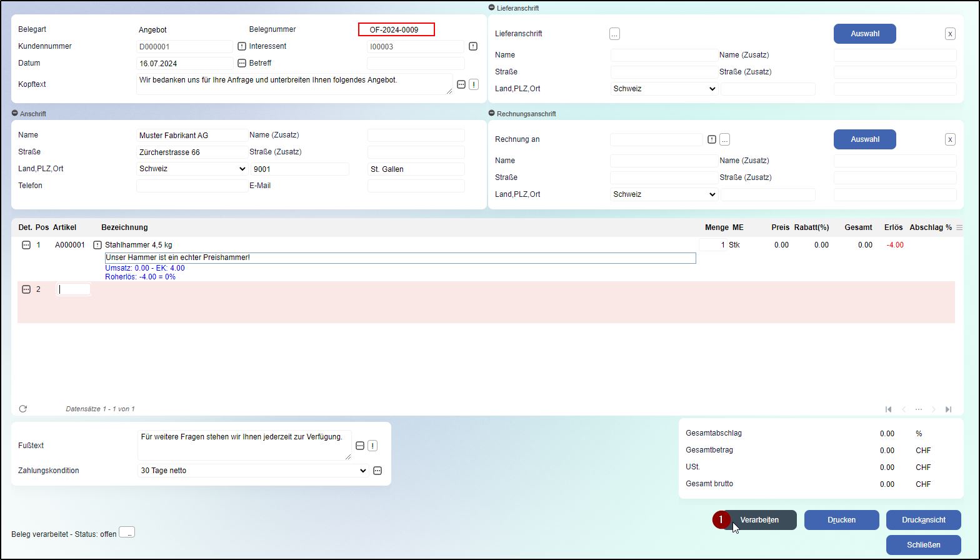Image resolution: width=980 pixels, height=560 pixels.
Task: Clear Lieferanschrift with the X button
Action: 950,34
